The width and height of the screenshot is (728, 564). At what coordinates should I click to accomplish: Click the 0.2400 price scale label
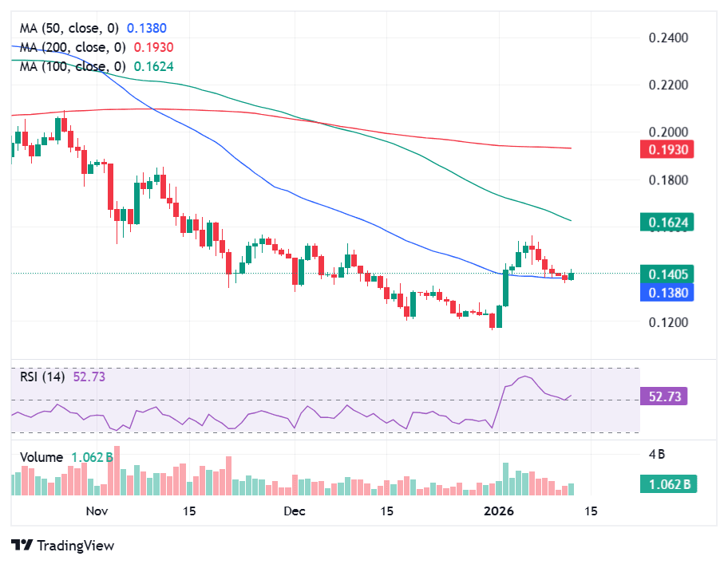[x=668, y=37]
